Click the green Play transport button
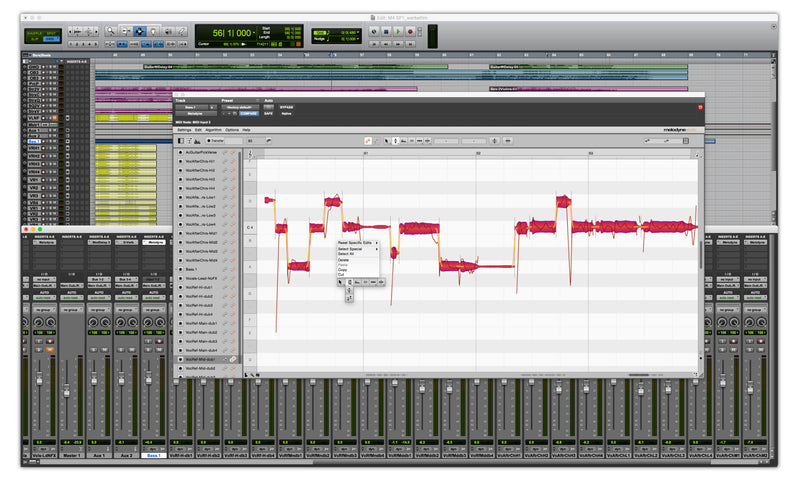This screenshot has width=800, height=477. tap(398, 32)
